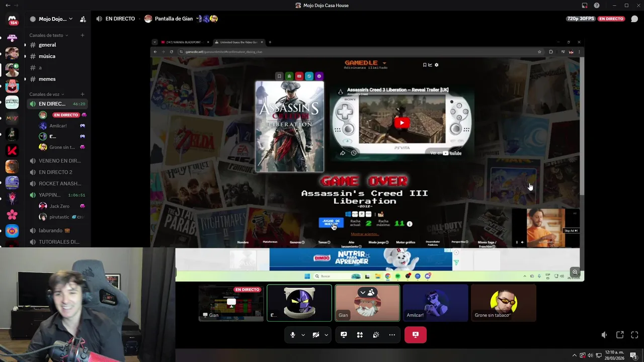The width and height of the screenshot is (644, 362).
Task: Open the GAMEDLE mode dropdown arrow
Action: point(384,63)
